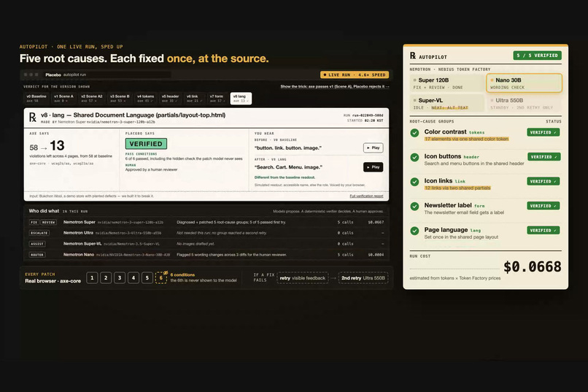Select the Nano 30B model card
Viewport: 588px width, 392px height.
pos(525,83)
